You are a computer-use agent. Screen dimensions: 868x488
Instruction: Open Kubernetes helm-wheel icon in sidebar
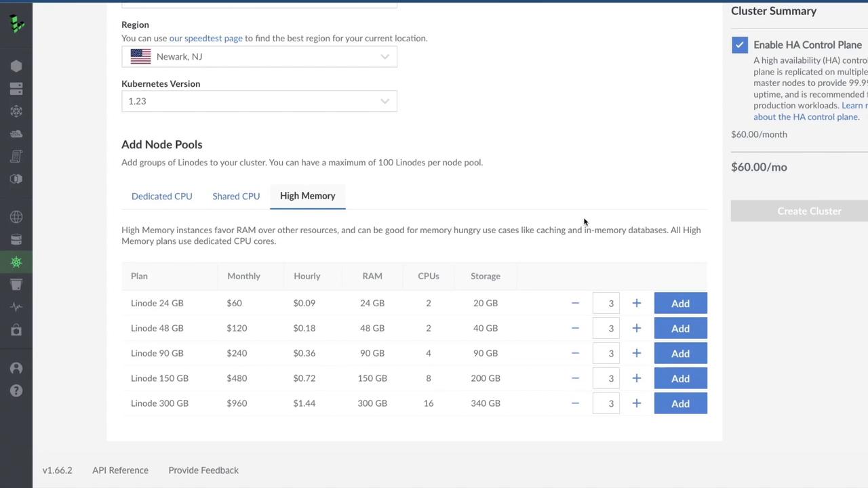coord(16,262)
